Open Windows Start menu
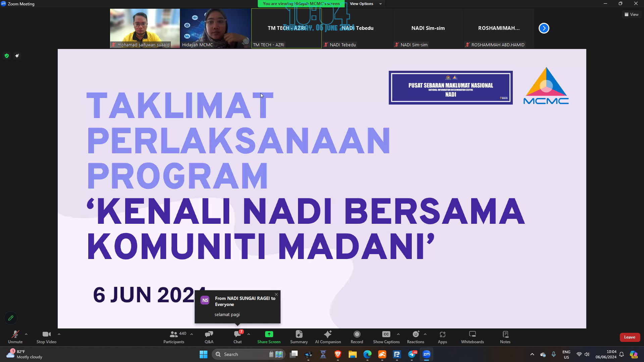 [203, 354]
